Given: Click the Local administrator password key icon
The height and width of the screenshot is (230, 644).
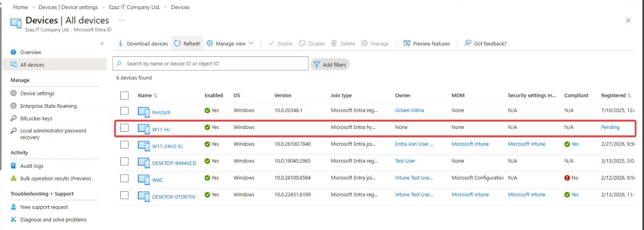Looking at the screenshot, I should tap(14, 131).
